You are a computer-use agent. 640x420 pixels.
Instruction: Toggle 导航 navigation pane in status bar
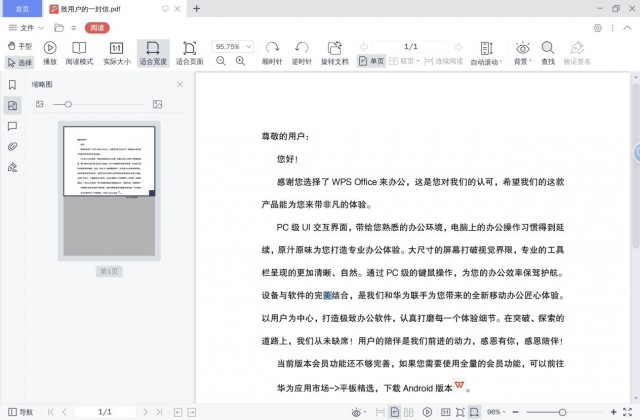click(x=21, y=412)
